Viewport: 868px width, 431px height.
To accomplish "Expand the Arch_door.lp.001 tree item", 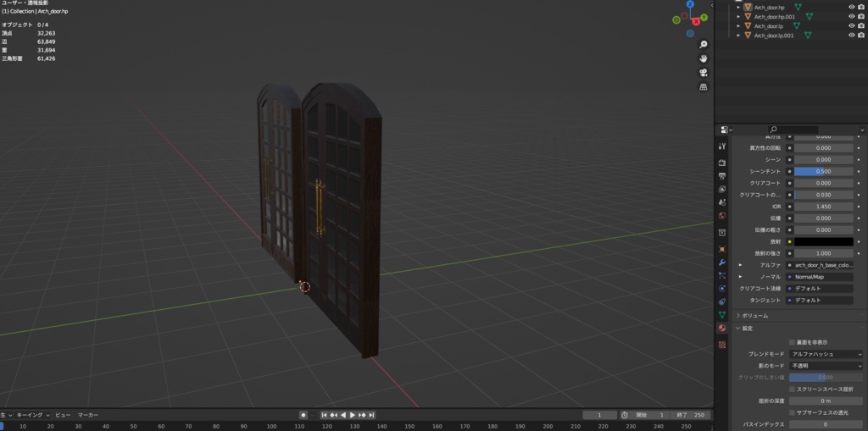I will [738, 36].
